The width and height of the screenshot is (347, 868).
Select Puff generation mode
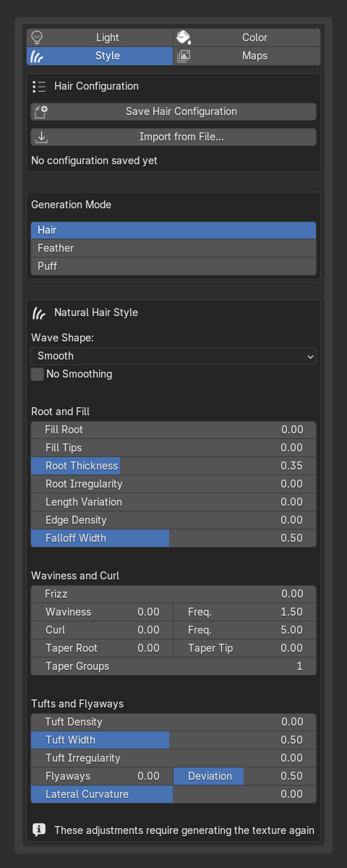[173, 266]
